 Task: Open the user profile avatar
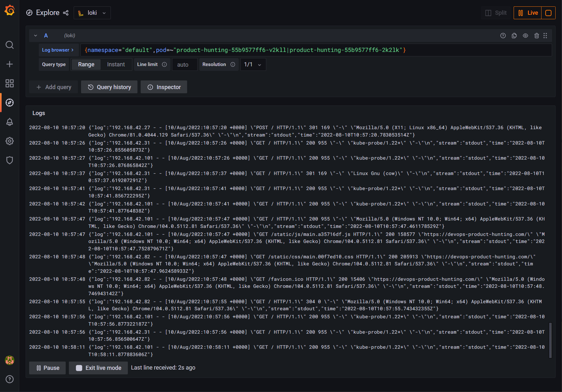click(x=10, y=360)
